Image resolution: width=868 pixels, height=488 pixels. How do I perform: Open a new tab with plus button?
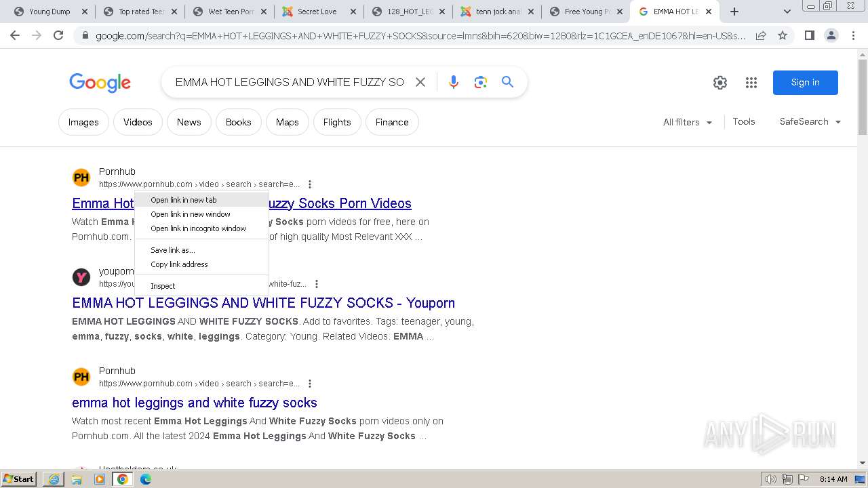click(734, 12)
